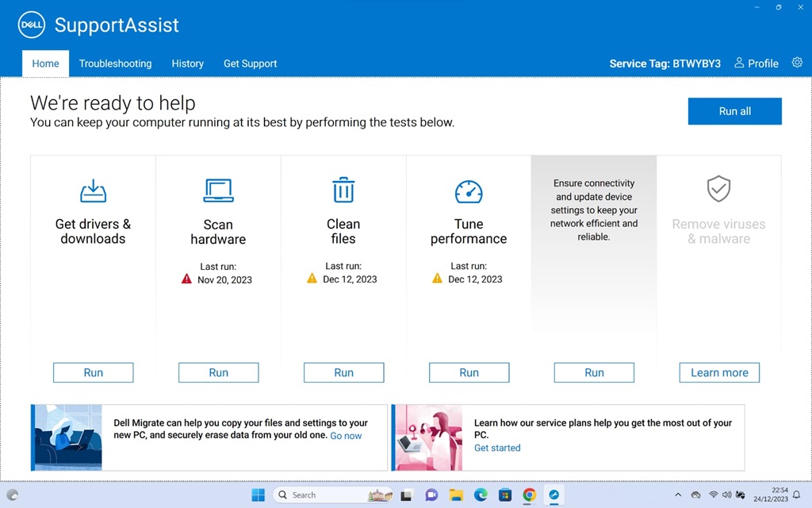Launch Microsoft Edge from the taskbar
This screenshot has width=812, height=508.
tap(481, 495)
